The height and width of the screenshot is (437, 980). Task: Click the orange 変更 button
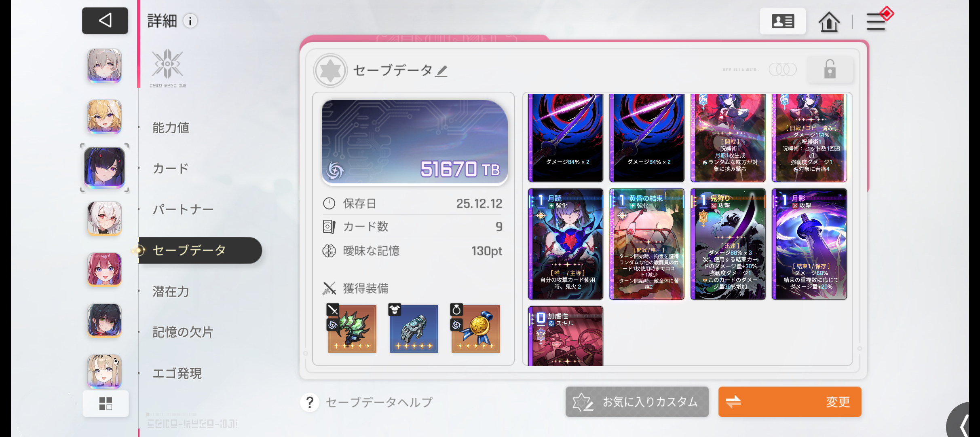[790, 402]
